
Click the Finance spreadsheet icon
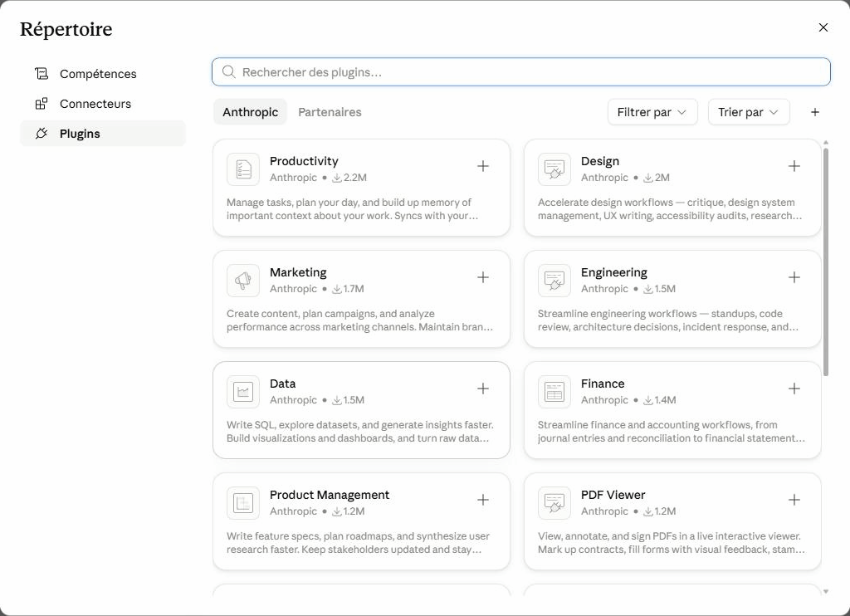(x=554, y=392)
